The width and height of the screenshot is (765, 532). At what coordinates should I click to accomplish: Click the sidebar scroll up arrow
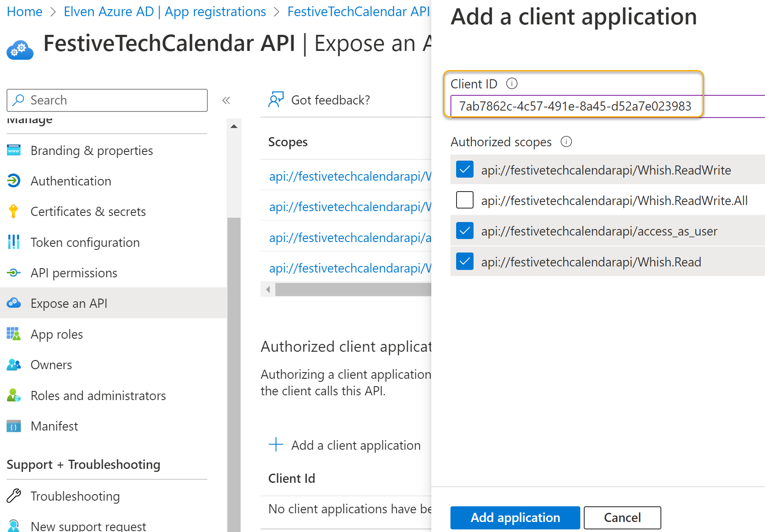click(x=234, y=126)
